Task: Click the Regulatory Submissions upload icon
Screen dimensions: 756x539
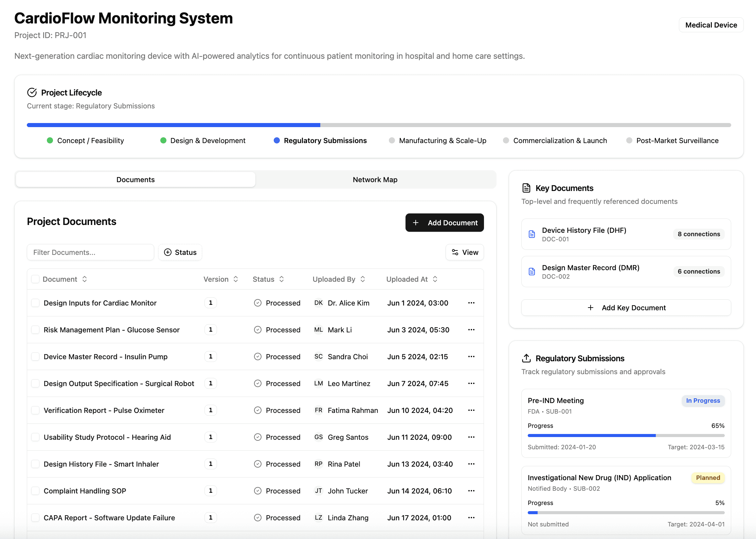Action: coord(526,358)
